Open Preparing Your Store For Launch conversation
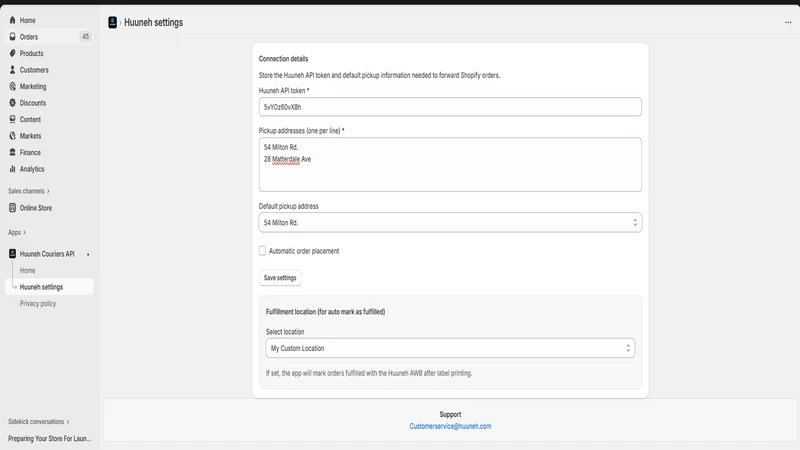The width and height of the screenshot is (800, 450). [49, 438]
